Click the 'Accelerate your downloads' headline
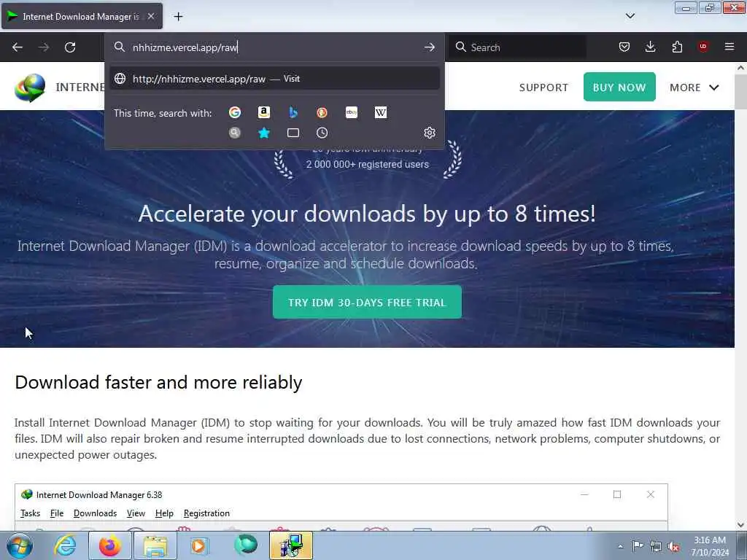Viewport: 747px width, 560px height. (x=367, y=214)
